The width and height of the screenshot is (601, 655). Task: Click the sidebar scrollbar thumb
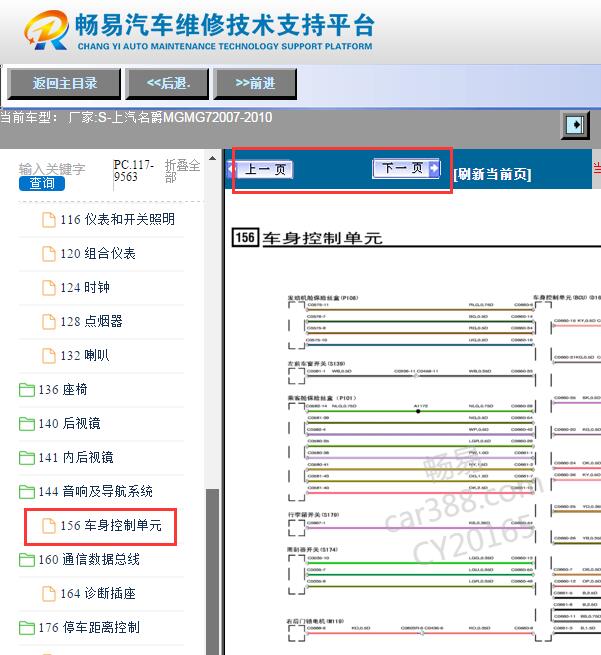click(212, 571)
